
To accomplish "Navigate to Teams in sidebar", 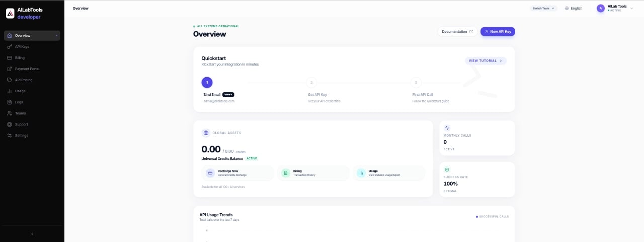I will click(x=32, y=113).
